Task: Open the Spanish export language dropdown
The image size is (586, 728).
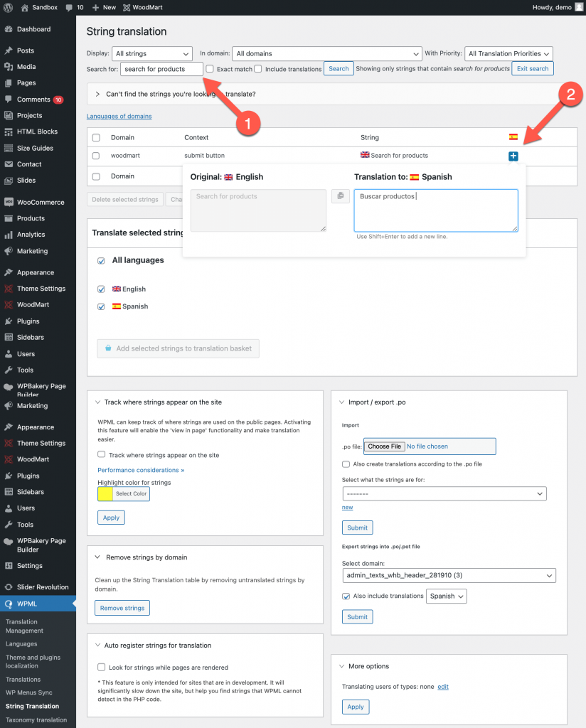Action: click(x=447, y=596)
